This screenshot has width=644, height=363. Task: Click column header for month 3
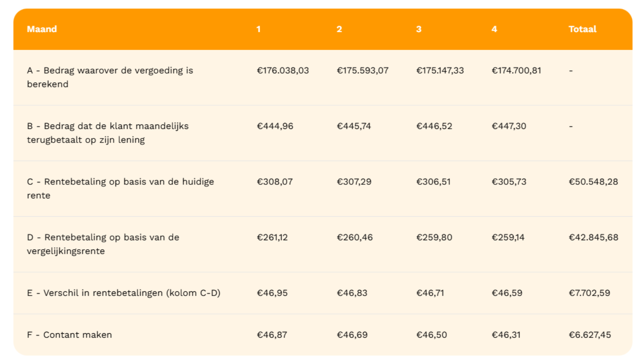tap(419, 29)
